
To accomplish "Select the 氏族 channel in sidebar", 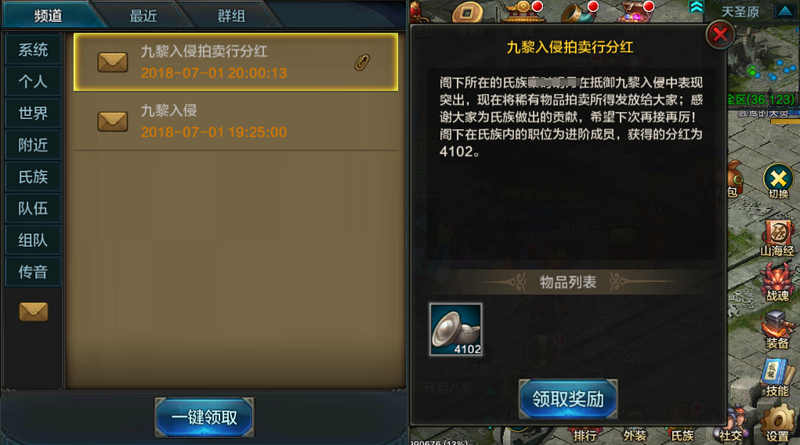I will tap(33, 177).
